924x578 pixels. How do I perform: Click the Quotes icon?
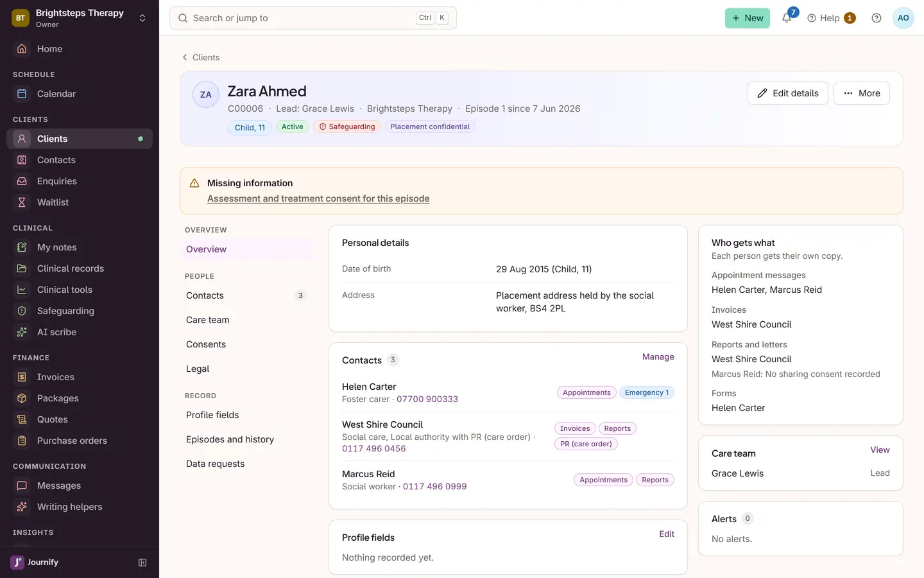22,419
